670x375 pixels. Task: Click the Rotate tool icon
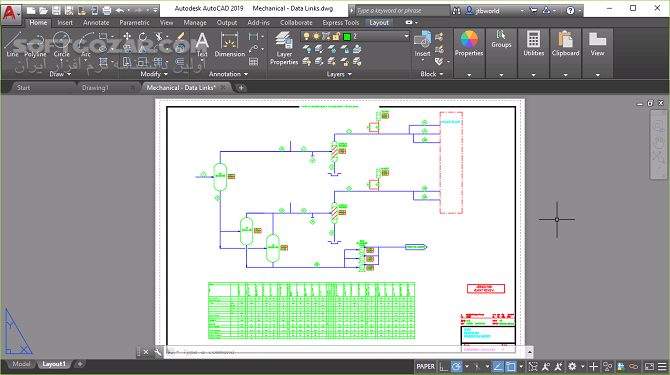143,37
